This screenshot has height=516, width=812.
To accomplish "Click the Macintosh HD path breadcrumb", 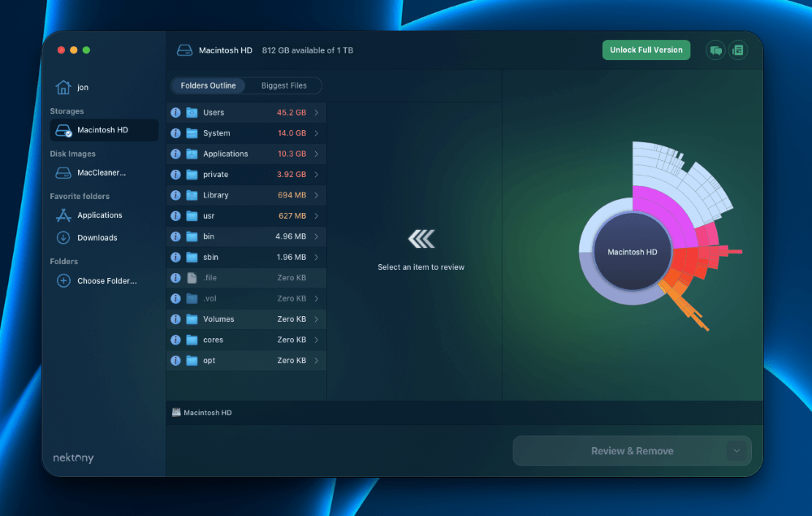I will click(x=202, y=413).
